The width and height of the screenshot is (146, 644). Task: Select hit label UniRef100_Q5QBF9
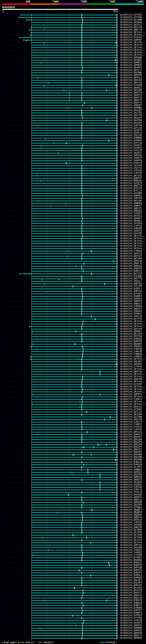[131, 510]
